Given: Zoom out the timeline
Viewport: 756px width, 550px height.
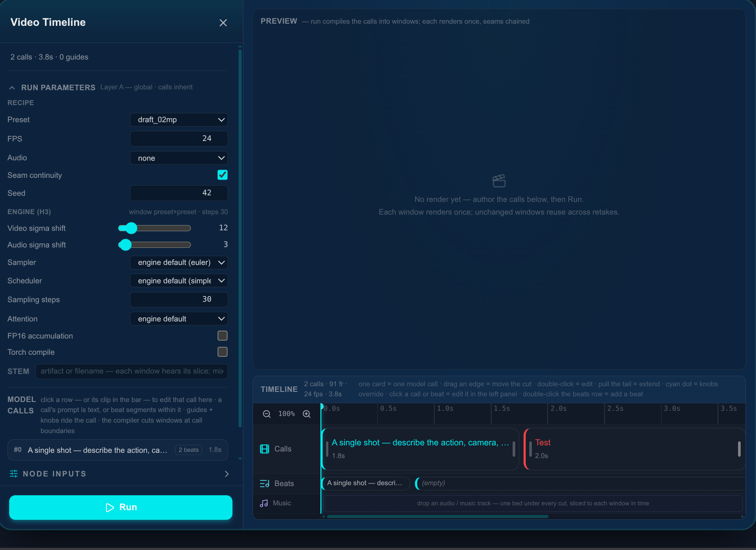Looking at the screenshot, I should click(267, 414).
